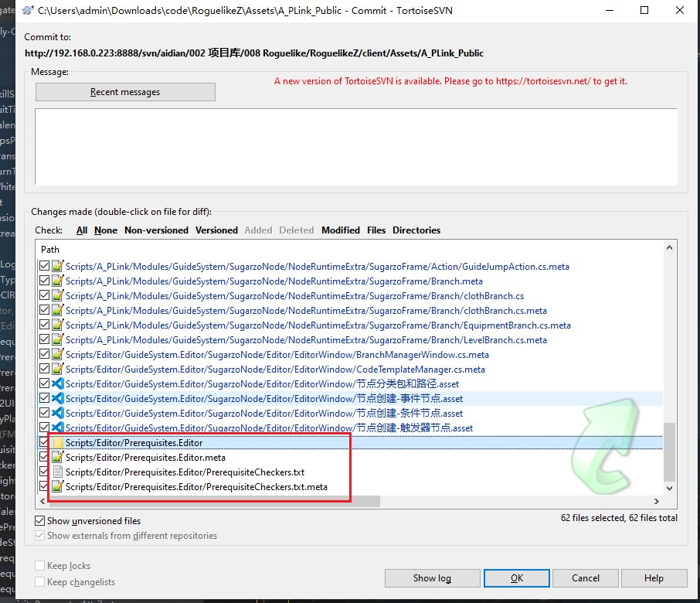Toggle Show unversioned files checkbox
Image resolution: width=700 pixels, height=603 pixels.
pyautogui.click(x=40, y=521)
